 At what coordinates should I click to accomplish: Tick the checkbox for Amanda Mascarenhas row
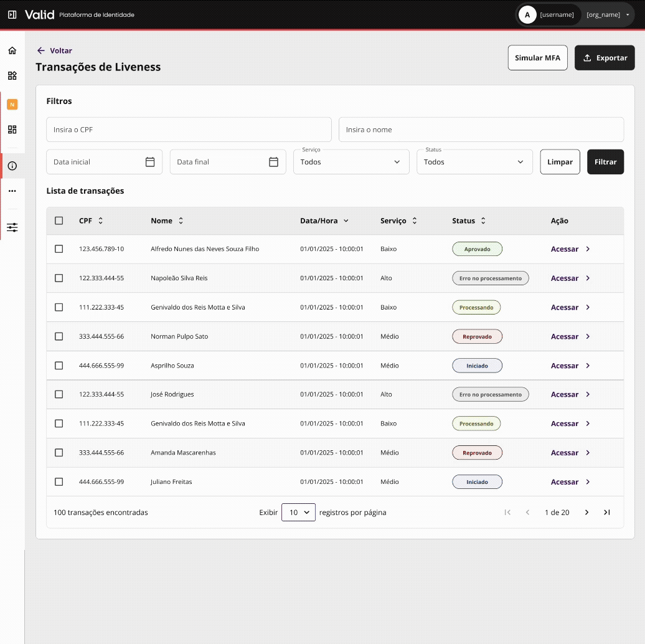[59, 453]
